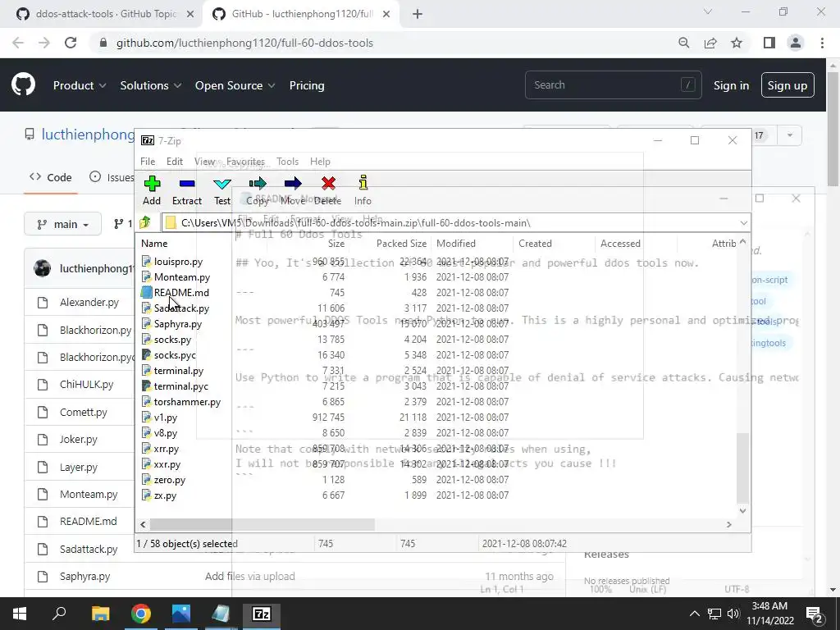The height and width of the screenshot is (630, 840).
Task: Open the notification center icon
Action: click(x=814, y=614)
